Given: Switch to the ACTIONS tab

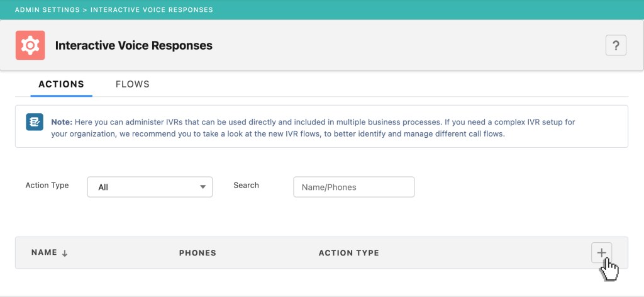Looking at the screenshot, I should pyautogui.click(x=61, y=84).
